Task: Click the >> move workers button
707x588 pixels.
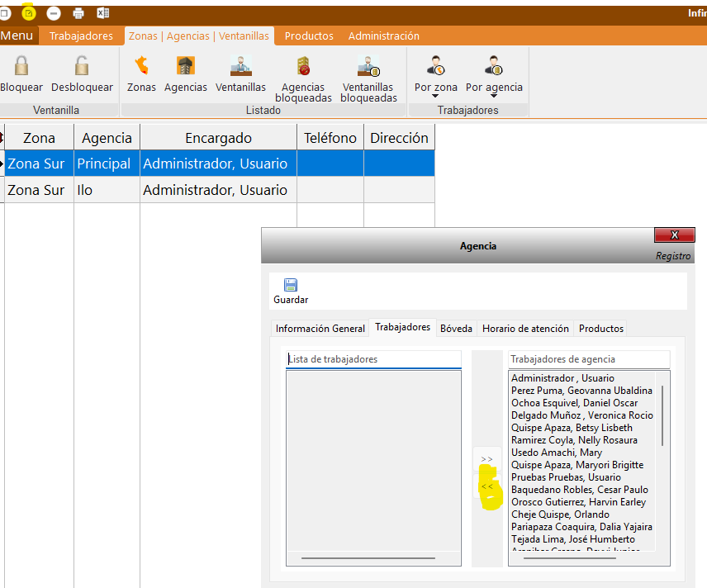Action: pos(486,459)
